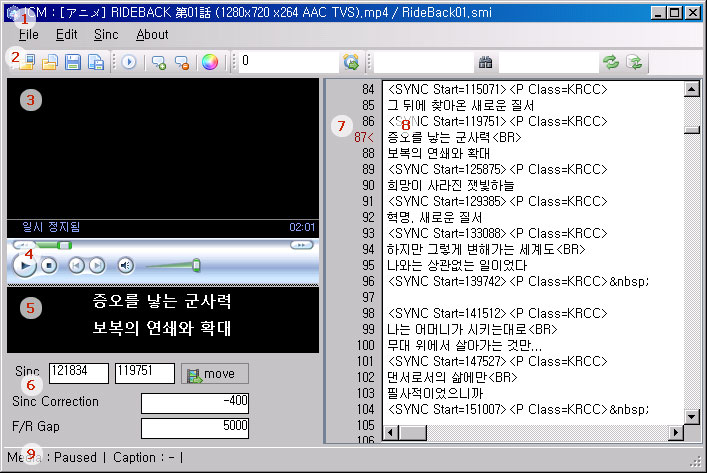This screenshot has height=473, width=707.
Task: Click the seek bar position handle
Action: (64, 245)
